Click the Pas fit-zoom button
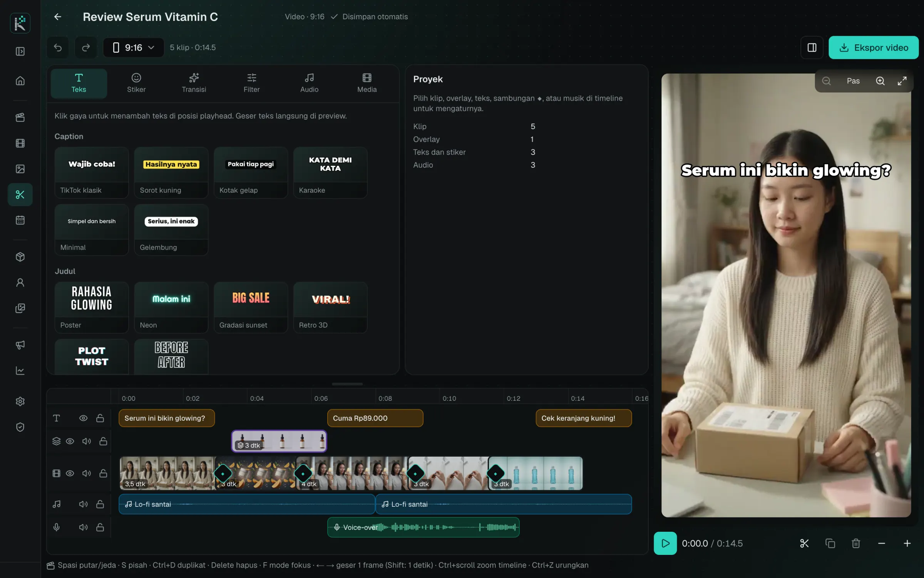Image resolution: width=924 pixels, height=578 pixels. click(853, 81)
